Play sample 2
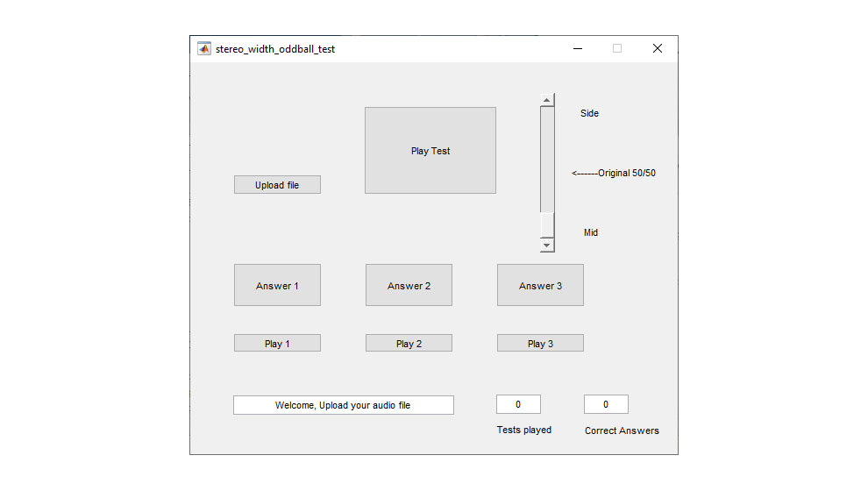The image size is (868, 491). [409, 343]
